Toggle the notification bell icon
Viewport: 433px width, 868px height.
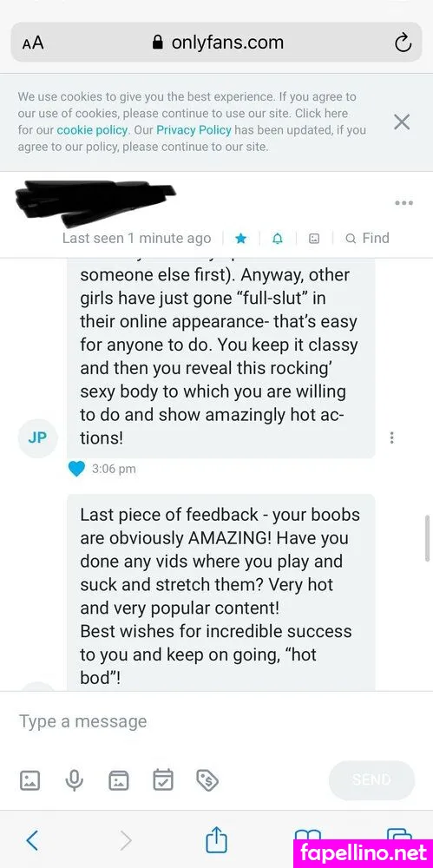tap(278, 239)
